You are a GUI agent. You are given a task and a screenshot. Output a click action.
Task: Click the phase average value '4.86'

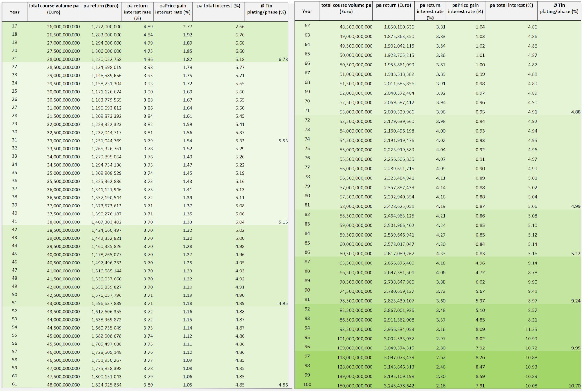coord(283,385)
